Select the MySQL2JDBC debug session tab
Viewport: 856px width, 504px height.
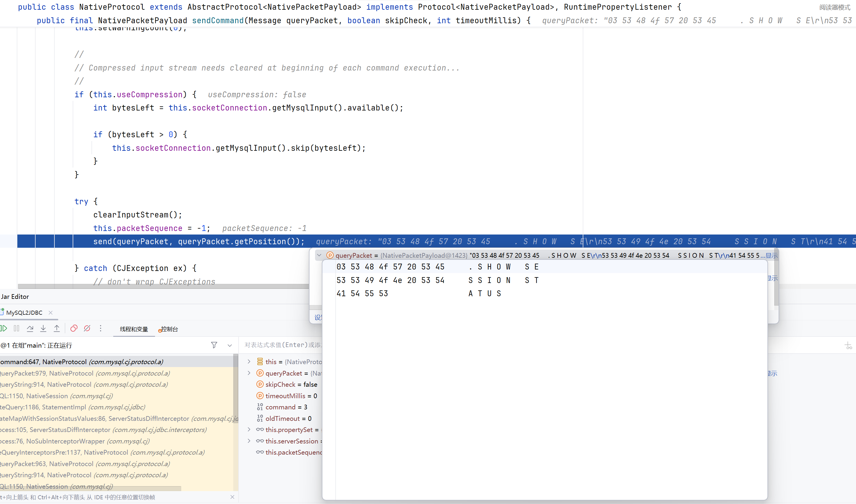tap(24, 312)
